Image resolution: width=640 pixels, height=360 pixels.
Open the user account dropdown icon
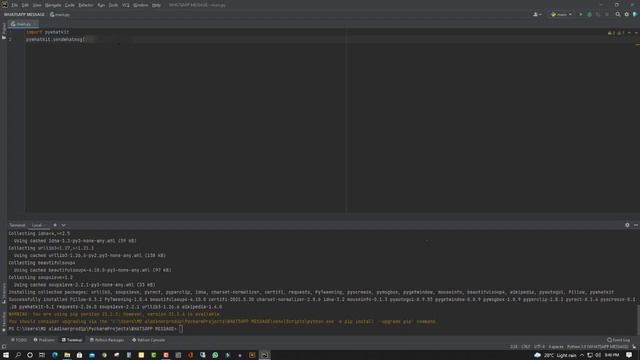[537, 14]
